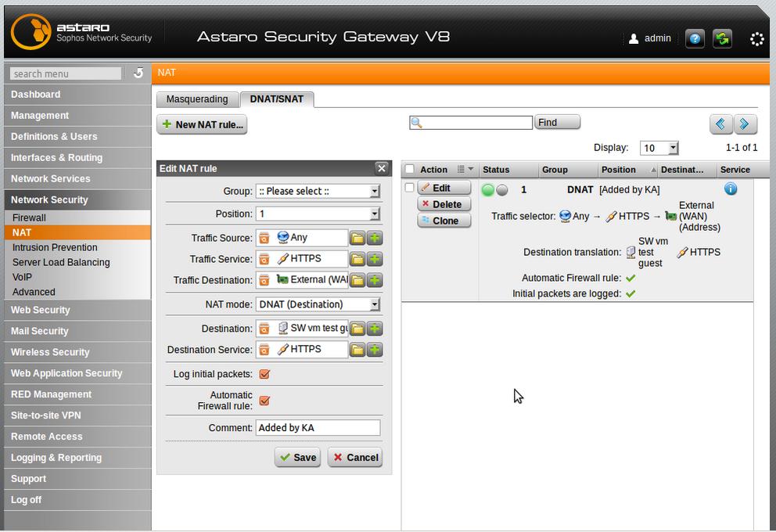Click the NAT rule search box
Viewport: 776px width, 532px height.
471,123
